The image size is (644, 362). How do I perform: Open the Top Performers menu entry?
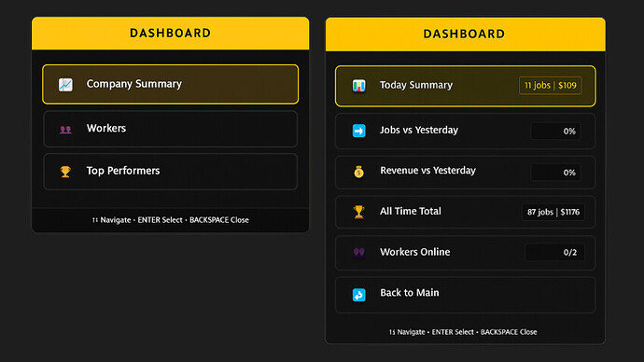[171, 172]
